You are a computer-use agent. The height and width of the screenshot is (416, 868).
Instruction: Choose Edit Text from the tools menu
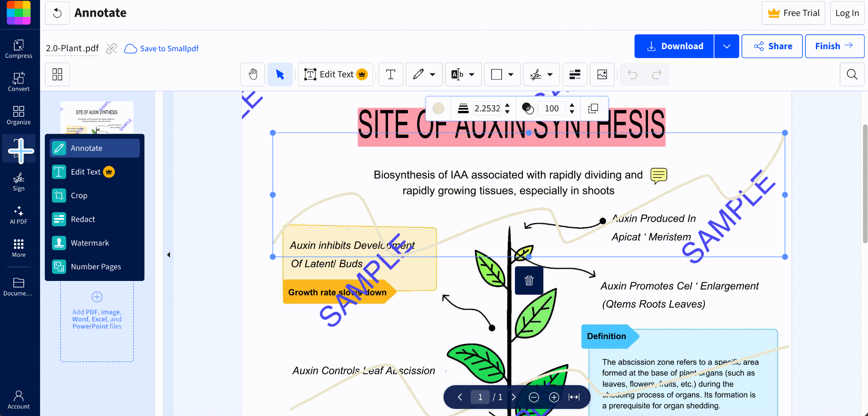[x=95, y=172]
